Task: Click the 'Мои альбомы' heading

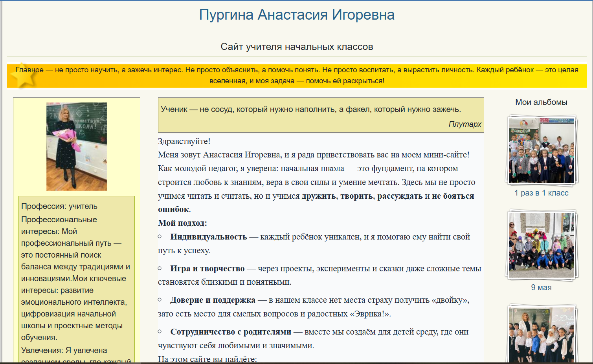Action: [541, 102]
